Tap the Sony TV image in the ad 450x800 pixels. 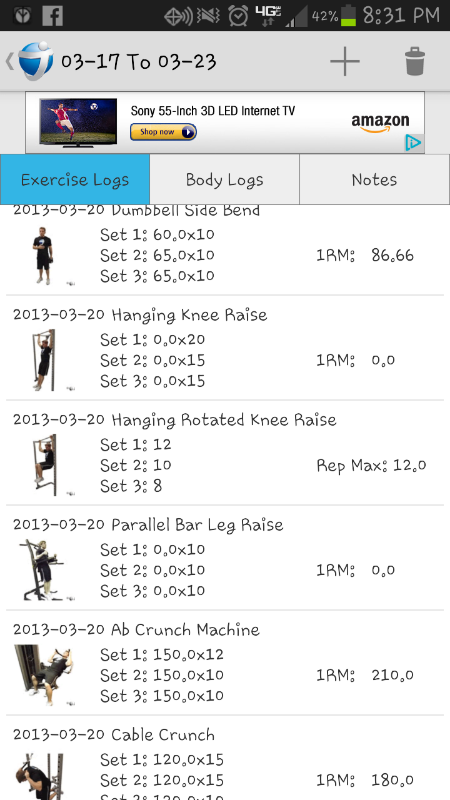pyautogui.click(x=78, y=122)
